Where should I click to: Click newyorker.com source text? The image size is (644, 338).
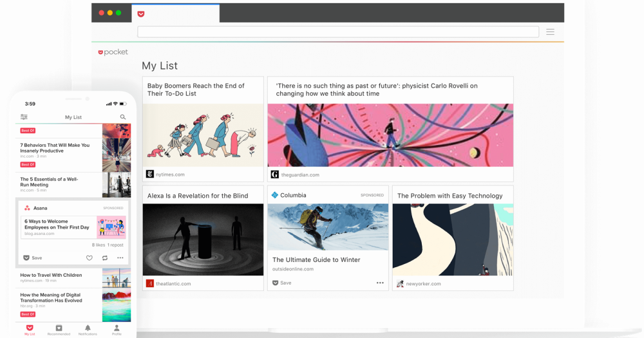[424, 283]
